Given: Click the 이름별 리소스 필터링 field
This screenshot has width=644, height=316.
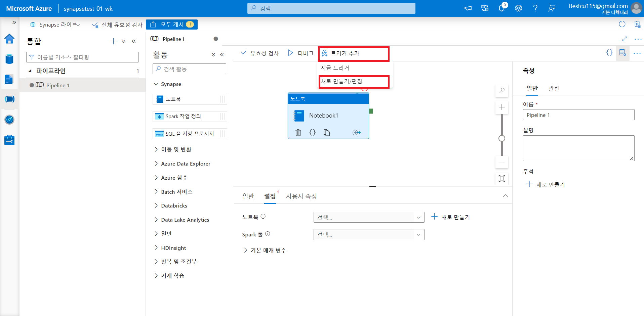Looking at the screenshot, I should (x=82, y=57).
